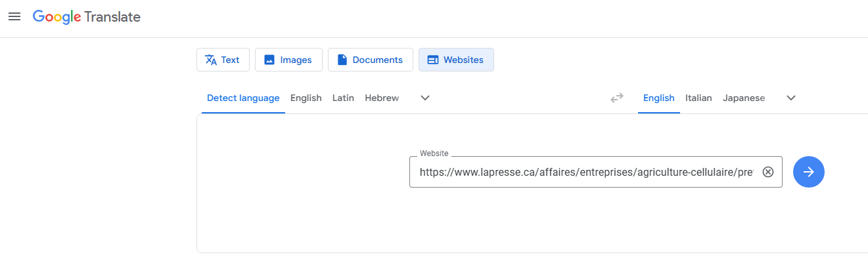
Task: Choose Detect language as source
Action: pyautogui.click(x=243, y=98)
